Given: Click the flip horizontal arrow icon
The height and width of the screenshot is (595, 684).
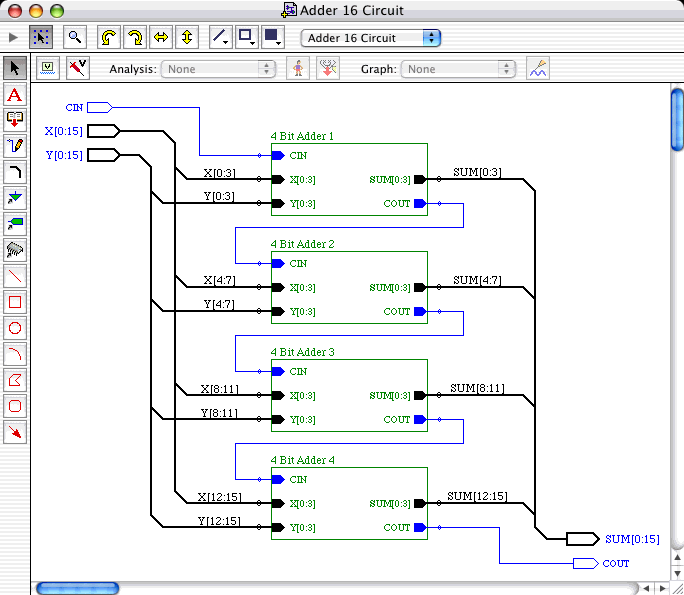Looking at the screenshot, I should coord(160,38).
